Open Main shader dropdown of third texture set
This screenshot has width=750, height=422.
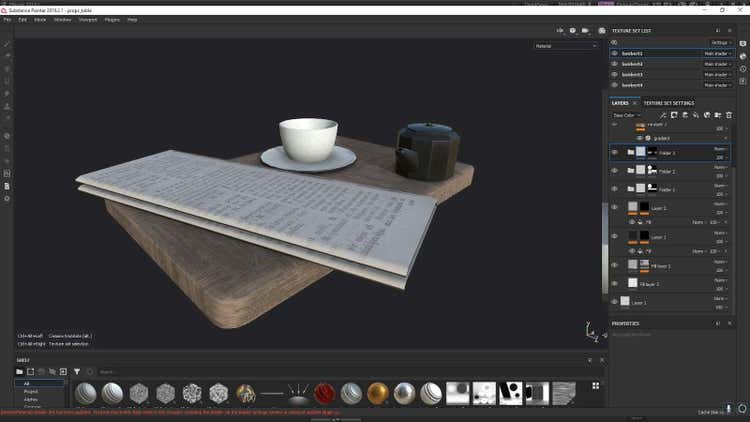pos(717,75)
